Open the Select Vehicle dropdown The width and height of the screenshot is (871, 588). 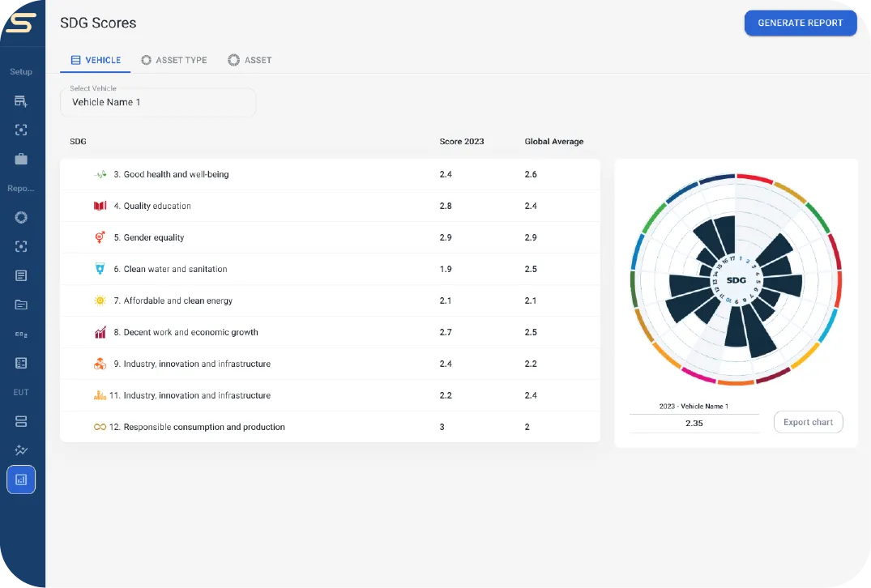click(x=158, y=102)
